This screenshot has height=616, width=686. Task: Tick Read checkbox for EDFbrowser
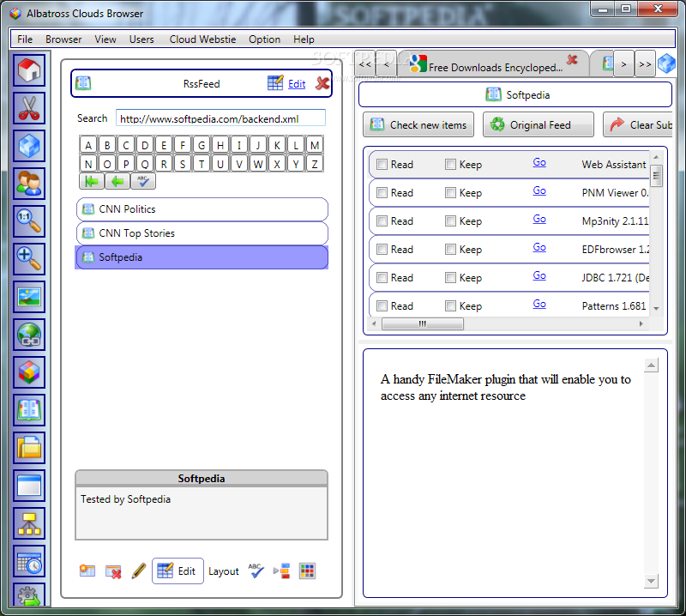pos(382,249)
